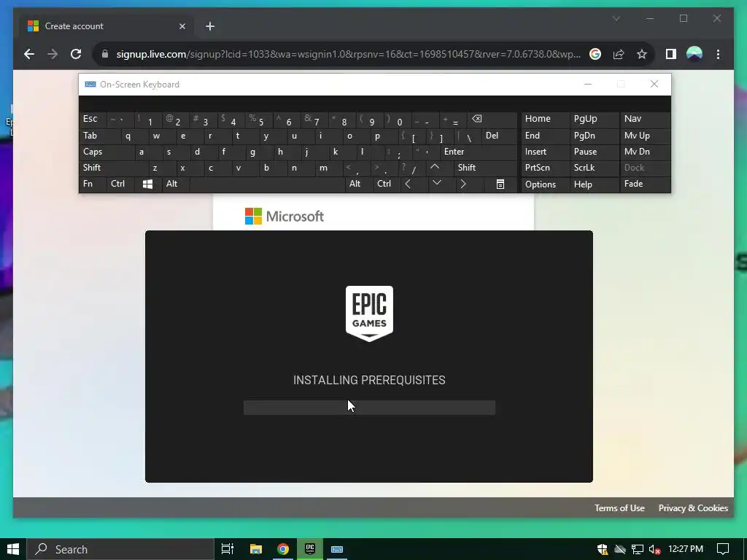The width and height of the screenshot is (747, 560).
Task: Toggle right Shift key on On-Screen Keyboard
Action: (x=485, y=168)
